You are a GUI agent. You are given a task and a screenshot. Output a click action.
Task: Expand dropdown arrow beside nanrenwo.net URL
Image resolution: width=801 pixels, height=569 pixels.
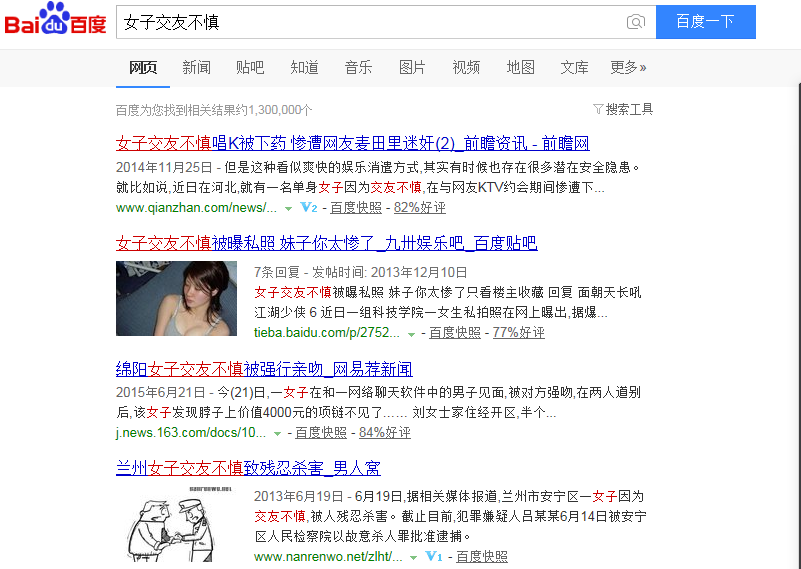[413, 558]
